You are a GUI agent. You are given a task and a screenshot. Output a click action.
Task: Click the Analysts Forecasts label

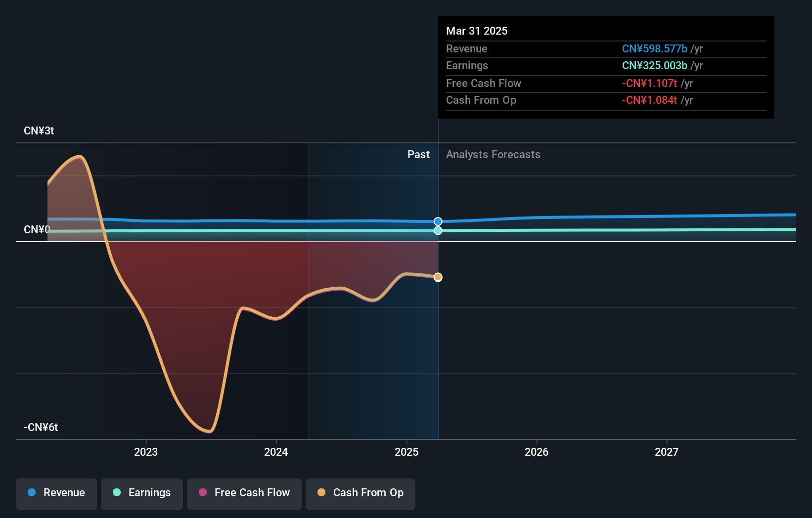pos(493,155)
